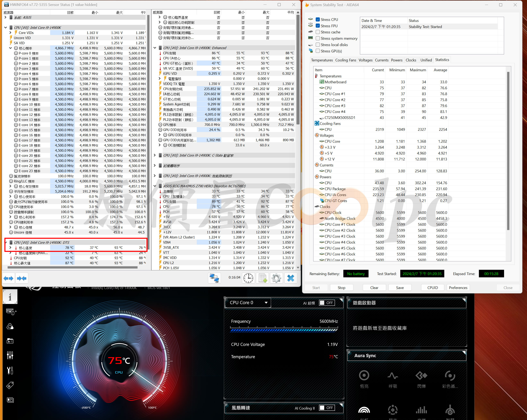Switch to Unified tab
Image resolution: width=527 pixels, height=420 pixels.
coord(426,60)
